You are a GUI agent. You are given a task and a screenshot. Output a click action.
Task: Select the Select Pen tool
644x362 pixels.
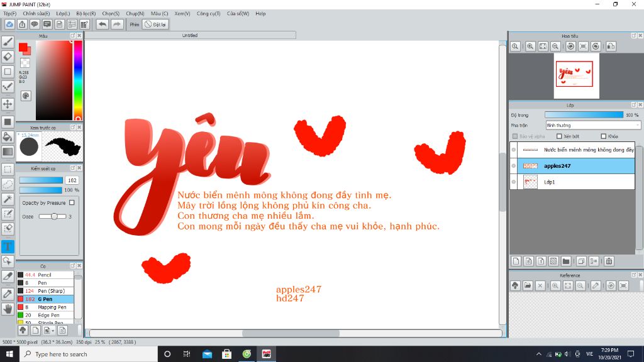click(x=8, y=214)
